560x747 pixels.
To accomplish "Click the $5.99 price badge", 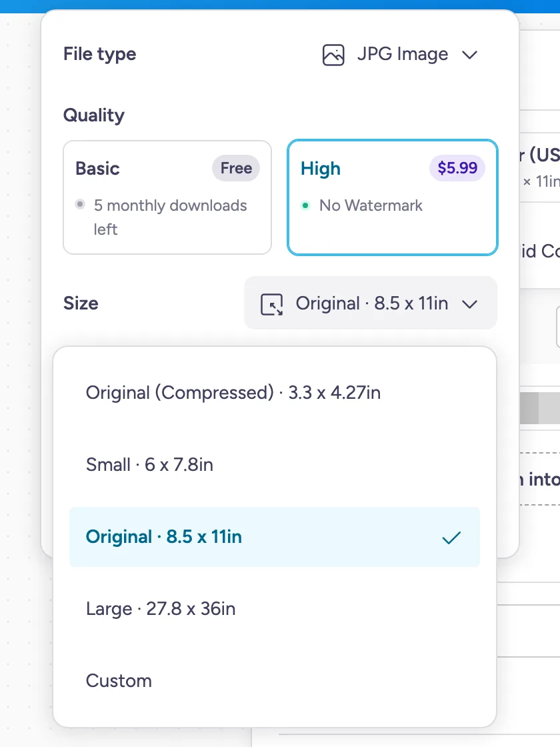I will (x=457, y=168).
